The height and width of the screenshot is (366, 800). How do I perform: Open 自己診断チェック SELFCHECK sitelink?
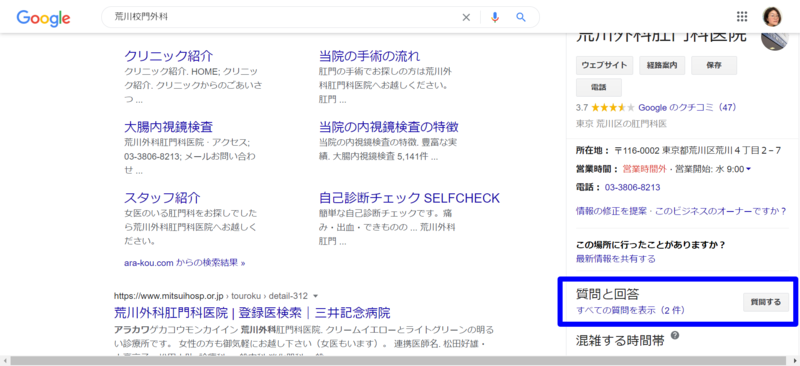tap(409, 198)
